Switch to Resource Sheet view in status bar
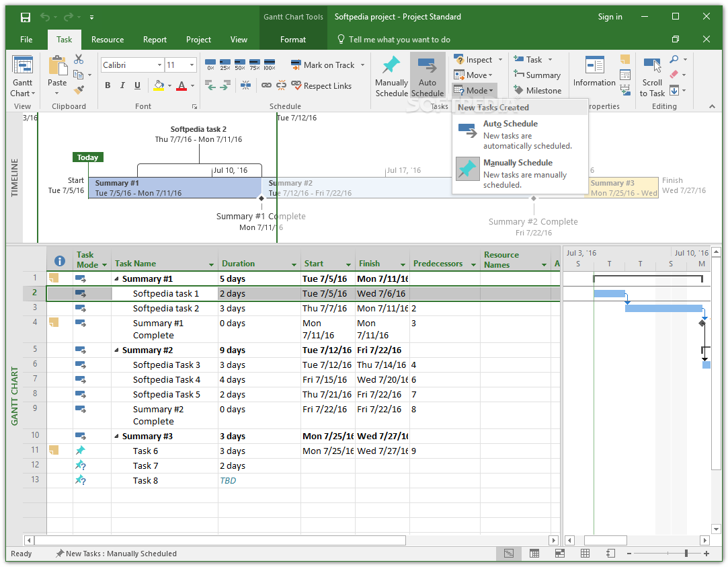Screen dimensions: 728x567 coord(585,554)
